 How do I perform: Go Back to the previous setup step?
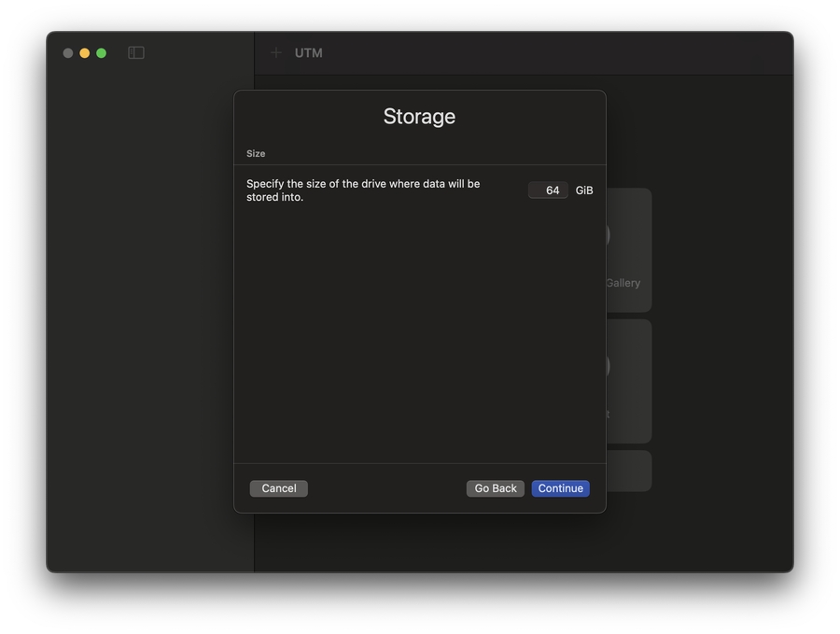tap(495, 488)
